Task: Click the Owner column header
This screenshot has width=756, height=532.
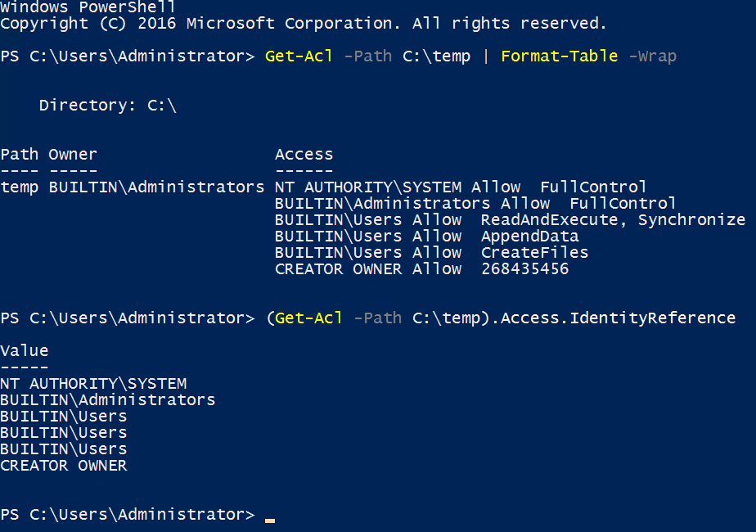Action: coord(73,154)
